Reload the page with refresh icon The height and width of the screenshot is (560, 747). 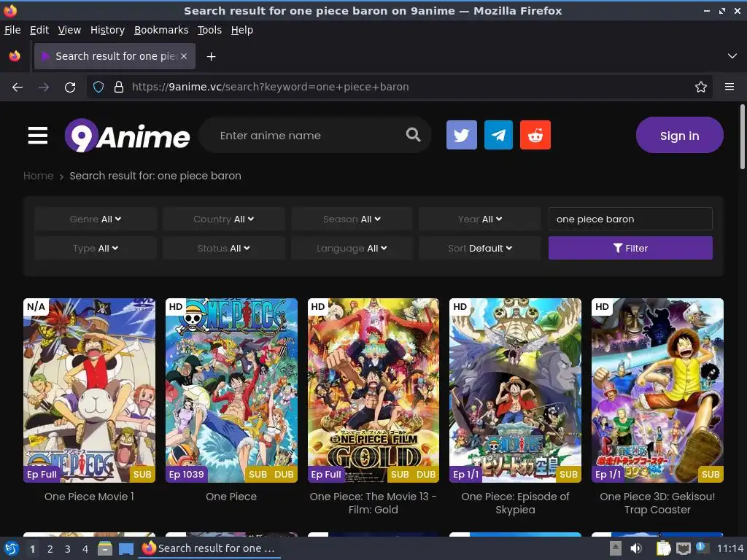[x=70, y=87]
